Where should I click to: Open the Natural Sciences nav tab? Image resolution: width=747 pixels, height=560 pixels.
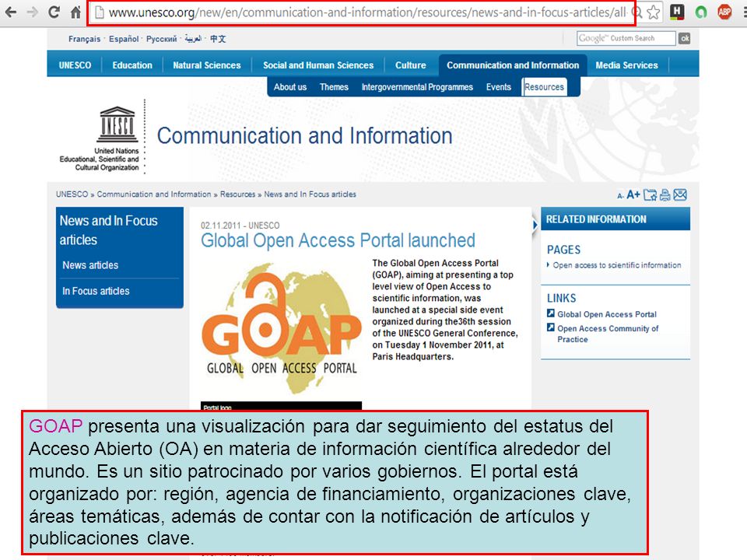coord(207,65)
